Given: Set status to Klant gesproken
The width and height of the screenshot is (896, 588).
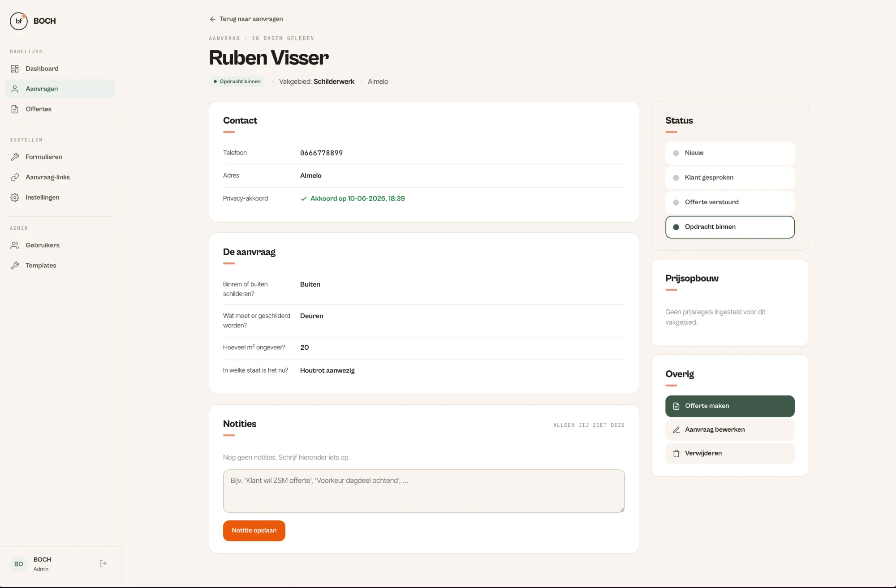Looking at the screenshot, I should click(x=730, y=177).
